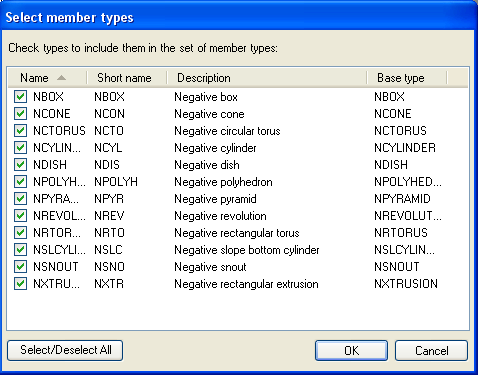Image resolution: width=478 pixels, height=375 pixels.
Task: Click the NDIS short name cell
Action: click(107, 165)
